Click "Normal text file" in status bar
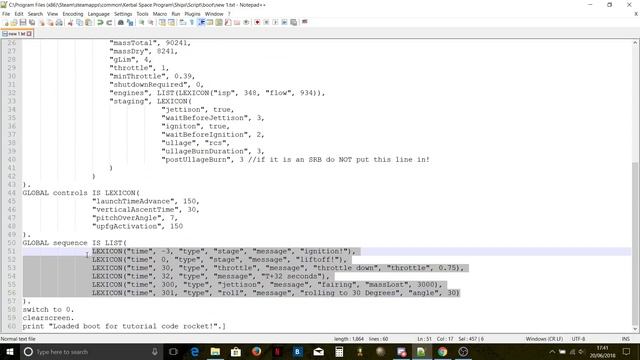640x360 pixels. coord(18,339)
